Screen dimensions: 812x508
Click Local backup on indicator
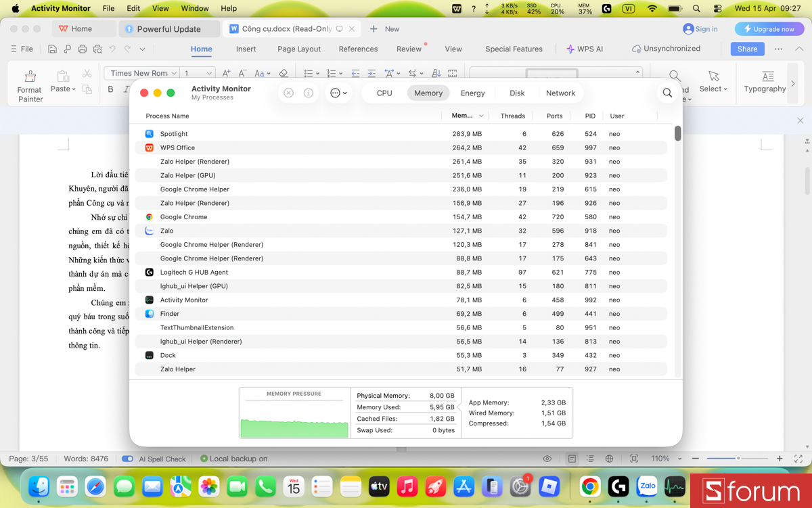[233, 459]
